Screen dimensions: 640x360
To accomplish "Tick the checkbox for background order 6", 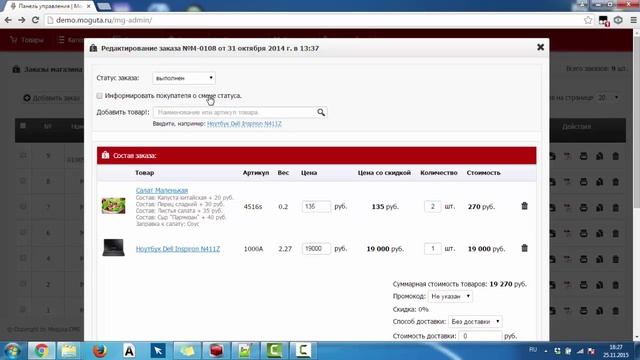I will pos(23,232).
